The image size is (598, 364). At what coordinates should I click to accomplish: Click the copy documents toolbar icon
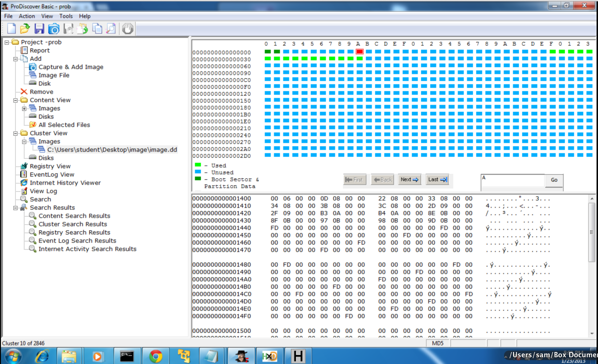97,29
